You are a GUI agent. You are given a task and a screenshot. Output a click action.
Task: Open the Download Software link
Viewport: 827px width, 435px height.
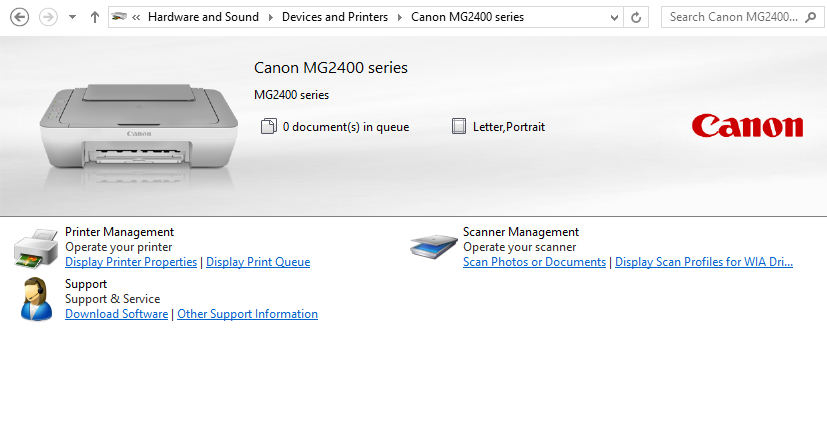[x=116, y=314]
